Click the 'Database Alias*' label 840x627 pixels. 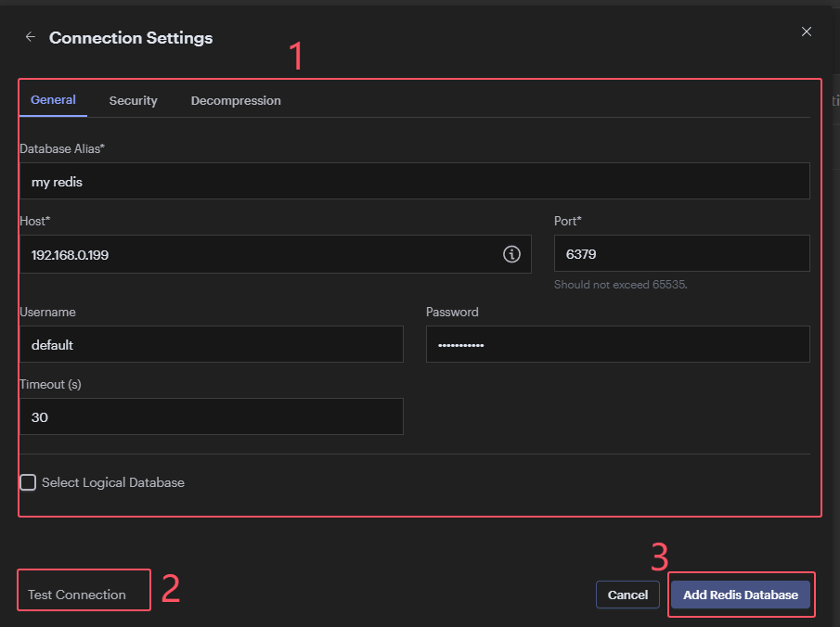tap(62, 148)
